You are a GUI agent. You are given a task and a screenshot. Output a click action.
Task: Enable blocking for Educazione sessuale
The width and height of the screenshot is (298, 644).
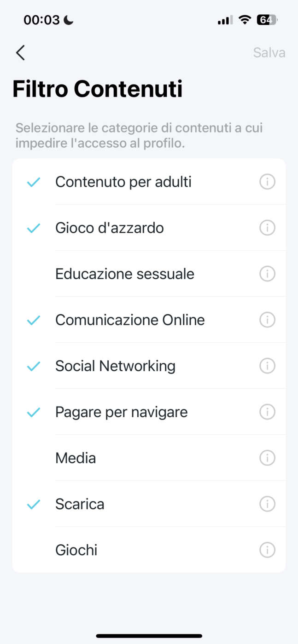[124, 274]
